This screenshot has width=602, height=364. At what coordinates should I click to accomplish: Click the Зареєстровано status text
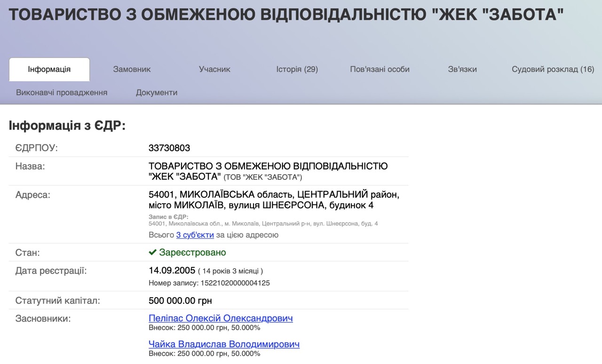pos(192,253)
